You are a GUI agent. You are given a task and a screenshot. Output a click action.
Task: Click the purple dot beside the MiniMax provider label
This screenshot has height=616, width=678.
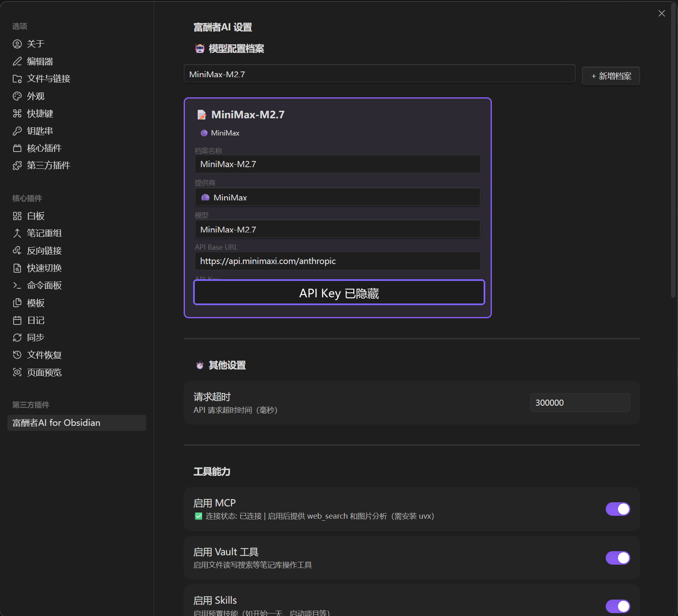click(204, 133)
